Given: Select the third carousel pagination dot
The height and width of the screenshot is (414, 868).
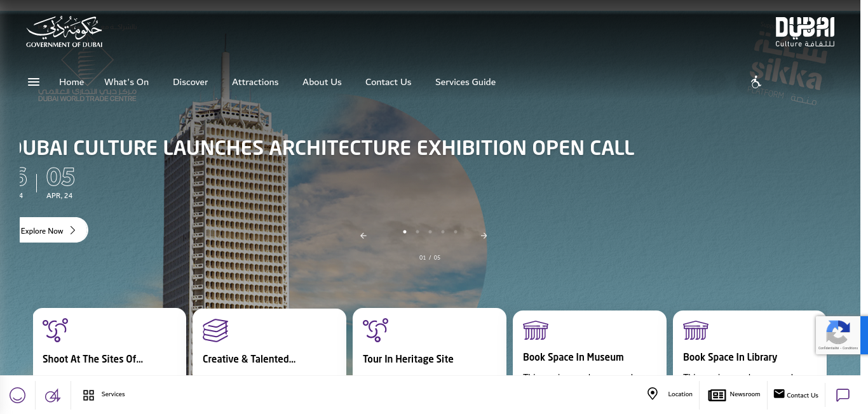Looking at the screenshot, I should pyautogui.click(x=430, y=232).
